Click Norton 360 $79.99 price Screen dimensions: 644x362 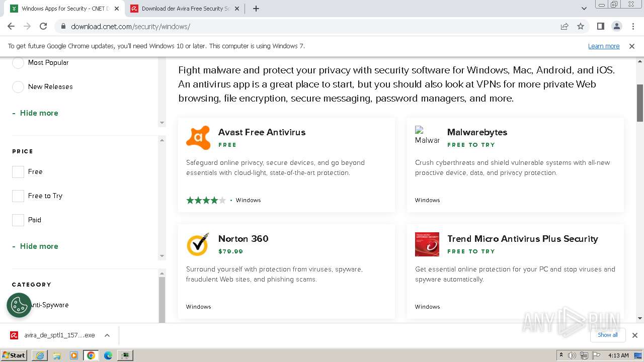pos(230,251)
